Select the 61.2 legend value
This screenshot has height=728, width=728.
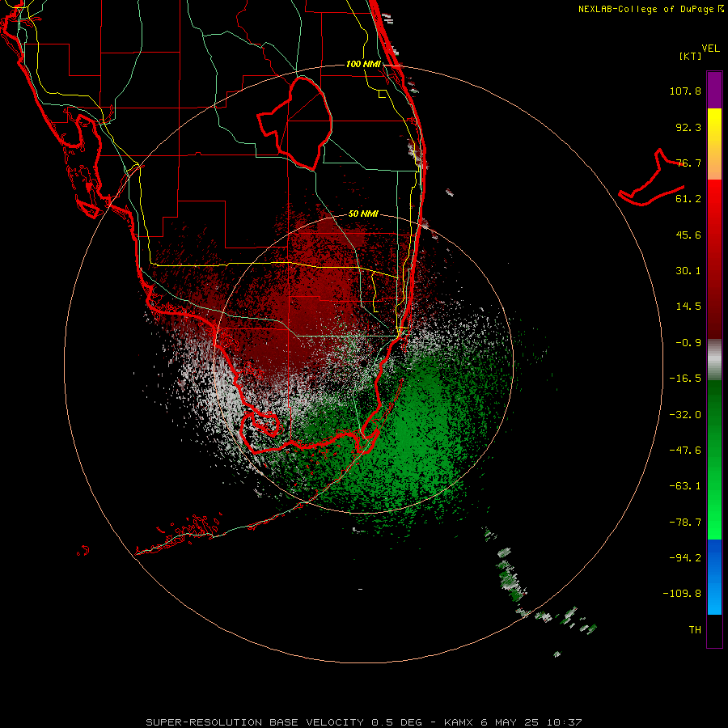(688, 199)
